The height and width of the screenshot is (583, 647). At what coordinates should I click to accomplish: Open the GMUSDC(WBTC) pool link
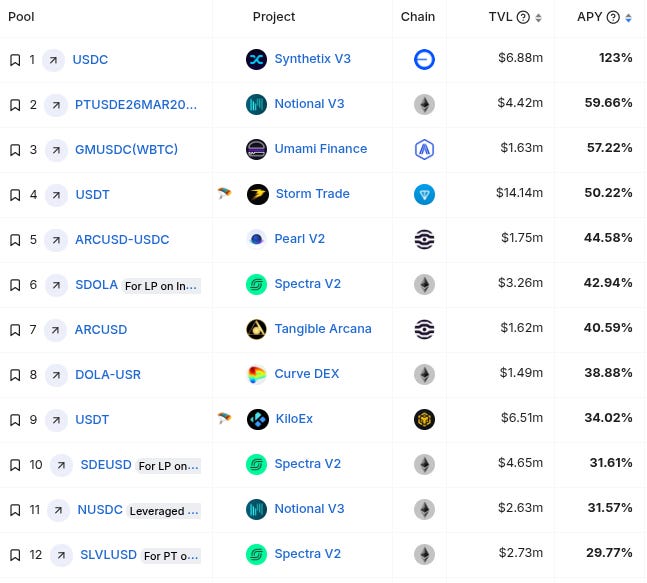coord(126,149)
